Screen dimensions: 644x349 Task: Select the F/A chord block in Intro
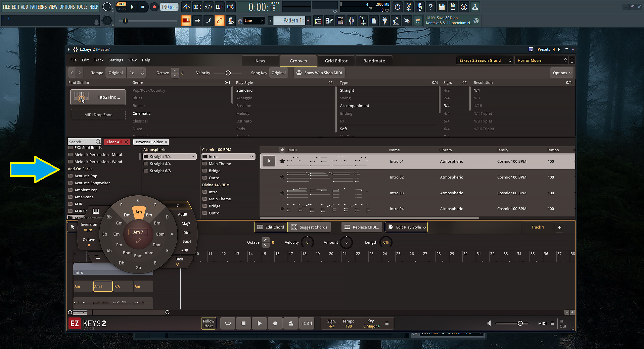point(123,286)
